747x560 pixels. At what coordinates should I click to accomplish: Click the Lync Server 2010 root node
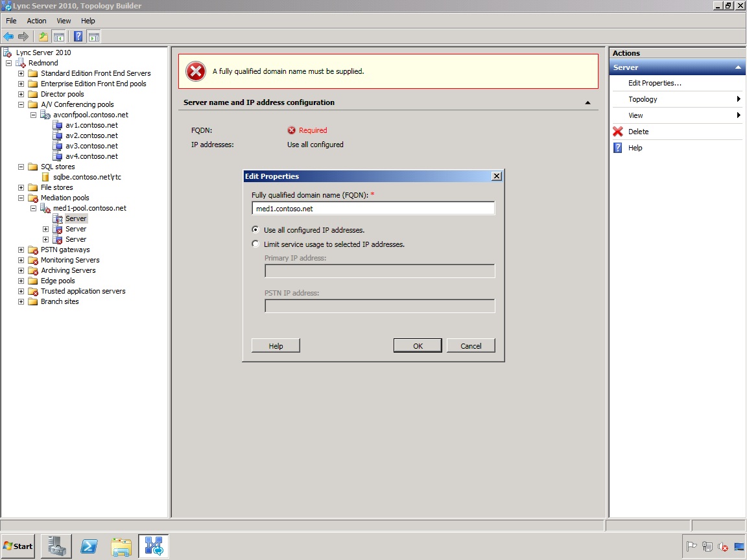(43, 52)
